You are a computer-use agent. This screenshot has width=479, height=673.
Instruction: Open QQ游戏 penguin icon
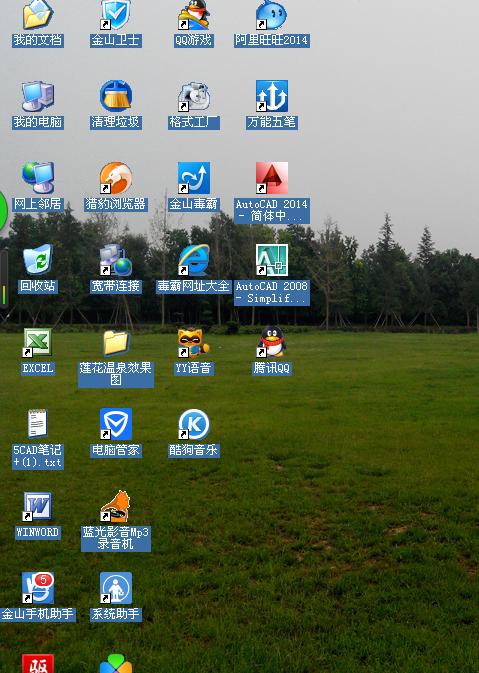[x=194, y=15]
